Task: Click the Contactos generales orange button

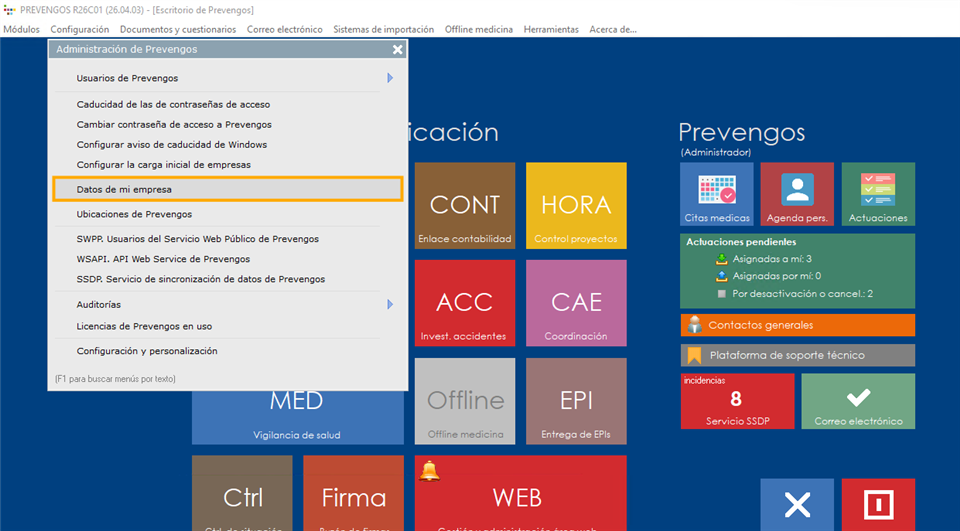Action: (797, 325)
